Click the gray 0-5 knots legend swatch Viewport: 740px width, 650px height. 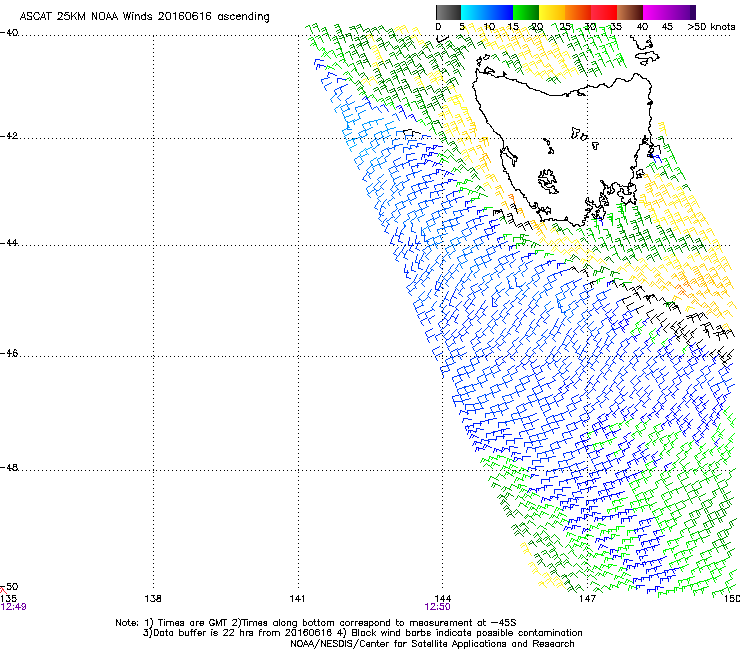[449, 12]
